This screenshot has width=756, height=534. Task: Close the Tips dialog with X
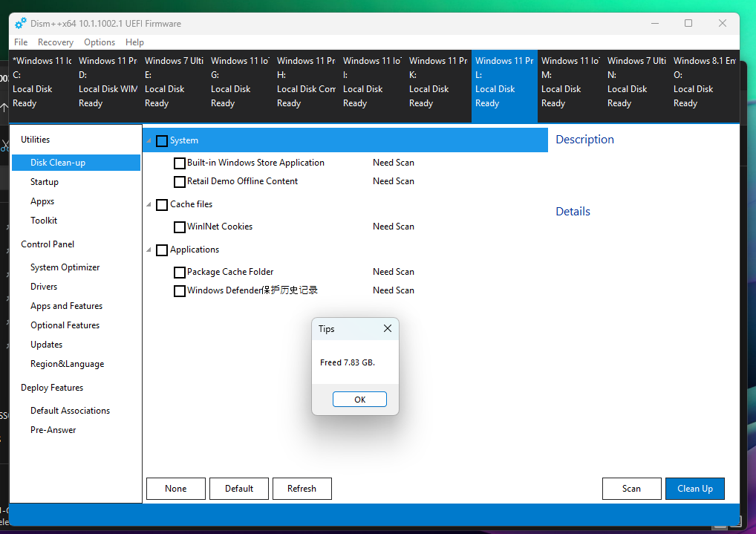click(x=387, y=328)
